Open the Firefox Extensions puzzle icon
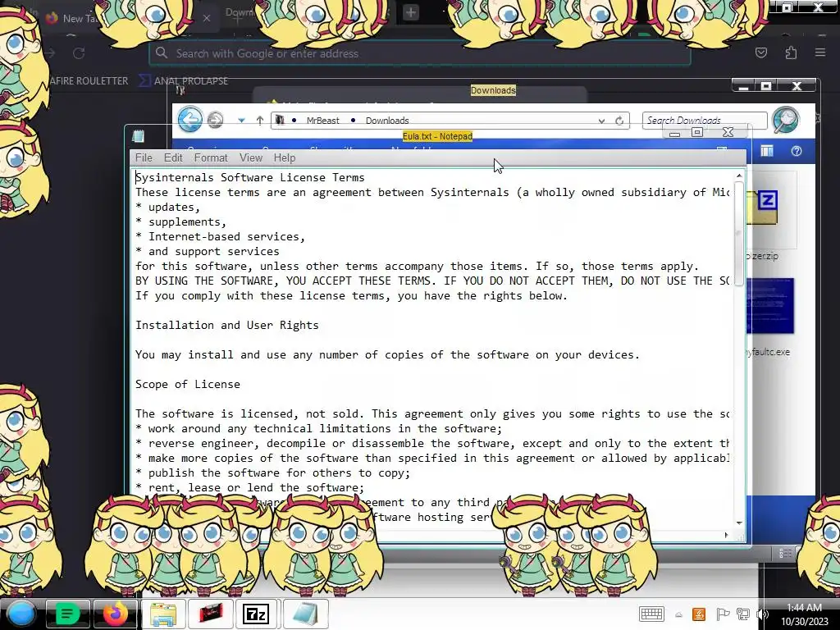 (x=791, y=52)
